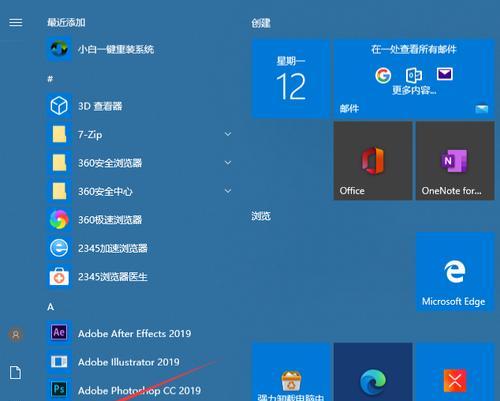
Task: Click the 邮件 label on Mail tile
Action: coord(349,108)
